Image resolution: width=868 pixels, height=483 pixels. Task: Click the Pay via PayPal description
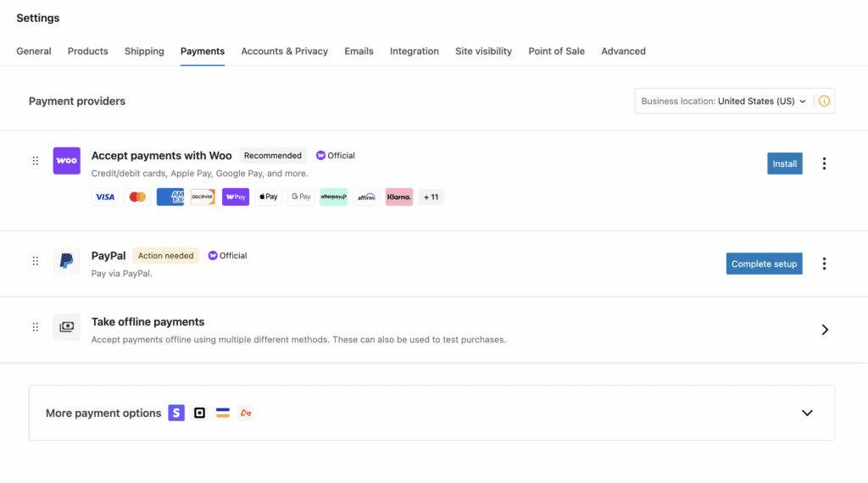[122, 274]
